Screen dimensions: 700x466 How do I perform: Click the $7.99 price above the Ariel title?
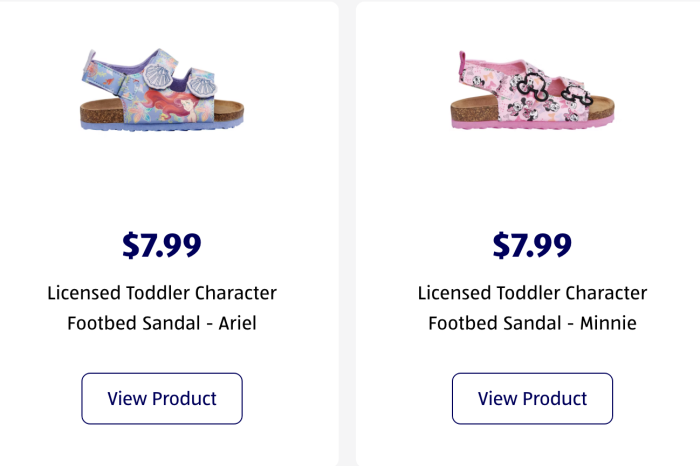point(162,245)
